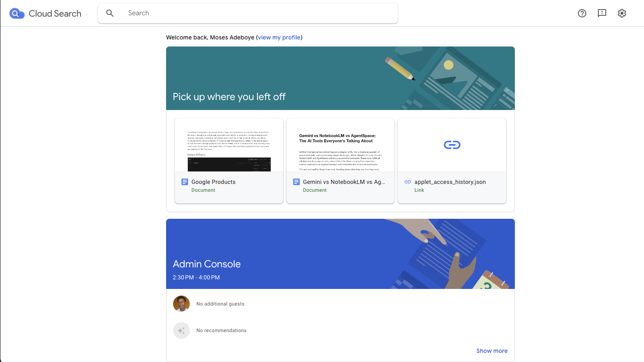Click the Gemini vs NotebookLM preview thumbnail
The image size is (644, 362).
pos(340,145)
